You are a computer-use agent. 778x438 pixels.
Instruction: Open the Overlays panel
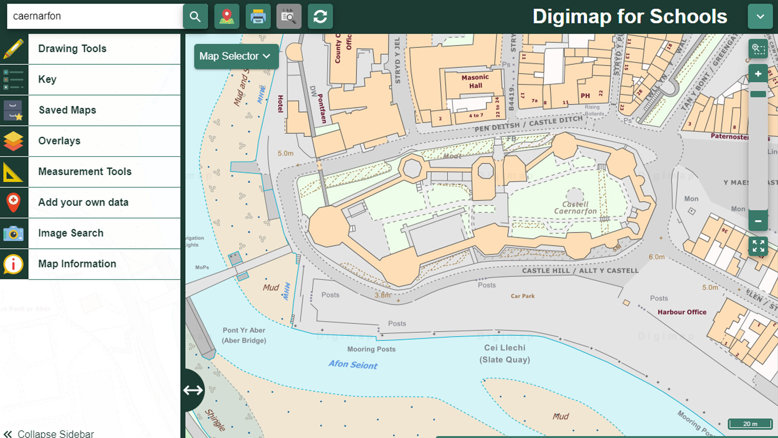pyautogui.click(x=104, y=141)
